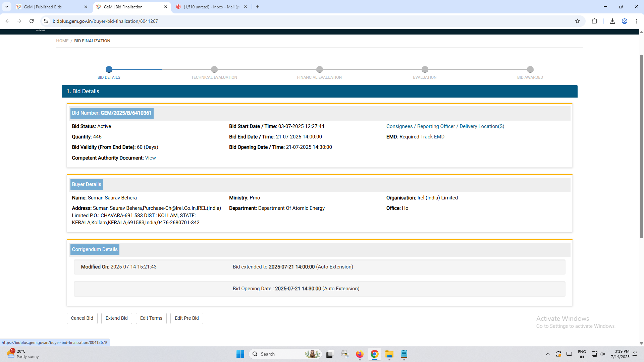The height and width of the screenshot is (362, 644).
Task: Open Chrome from the taskbar
Action: tap(374, 354)
